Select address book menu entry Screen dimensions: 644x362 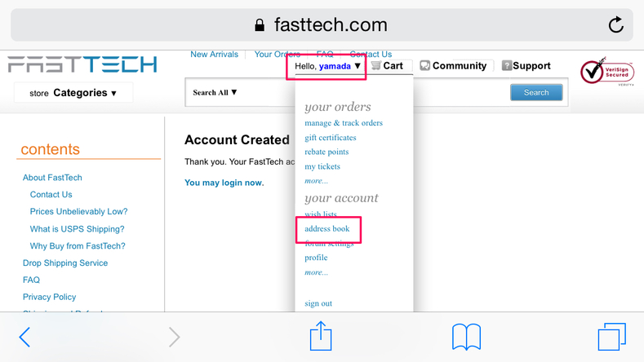tap(327, 228)
